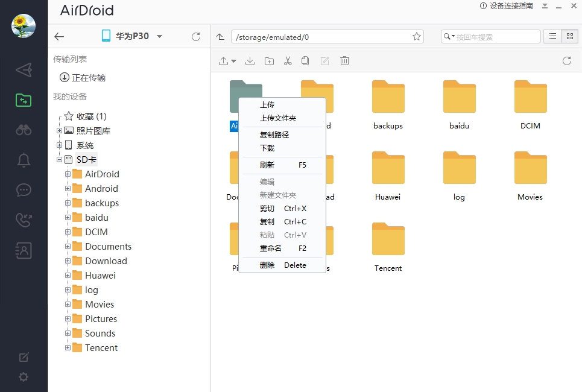Open the upload dropdown arrow
The width and height of the screenshot is (582, 392).
pyautogui.click(x=234, y=61)
